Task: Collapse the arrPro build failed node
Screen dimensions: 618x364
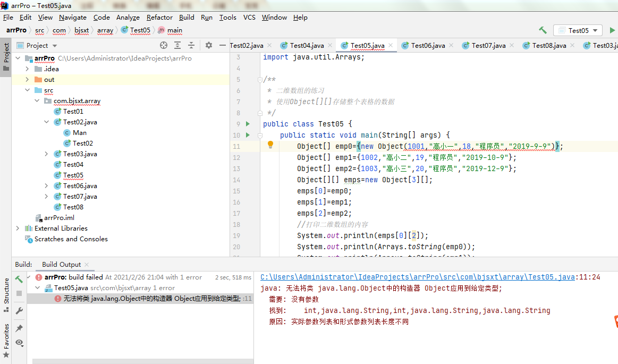Action: coord(29,277)
